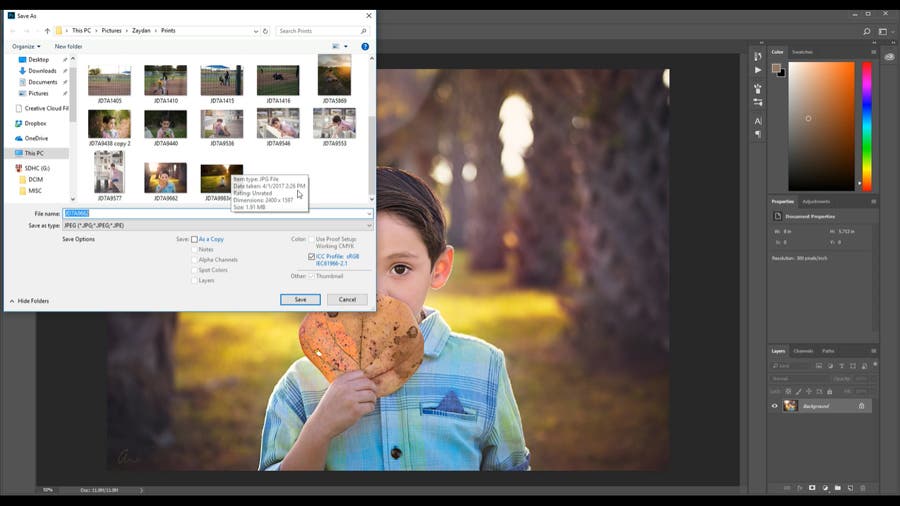
Task: Lock image pixels brush icon
Action: coord(798,391)
